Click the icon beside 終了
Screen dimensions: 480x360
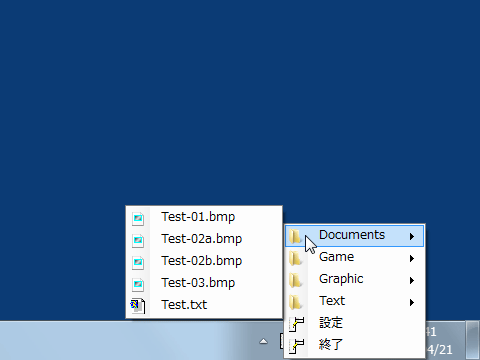296,346
